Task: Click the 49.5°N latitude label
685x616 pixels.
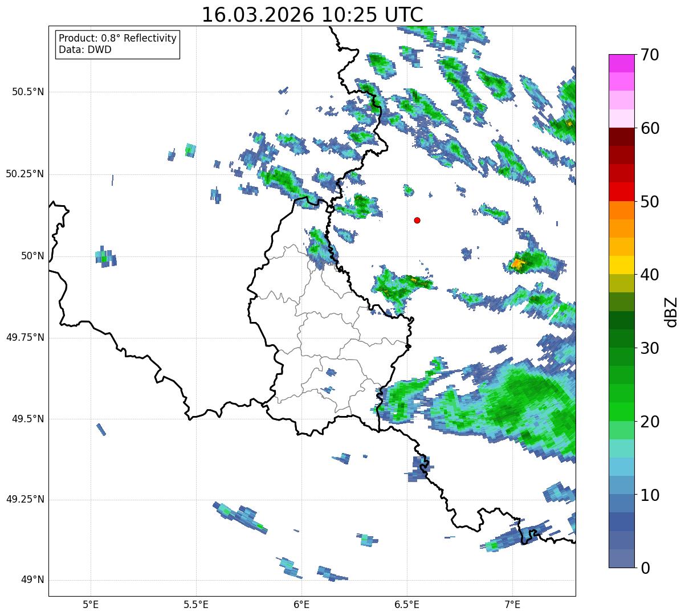Action: click(28, 419)
